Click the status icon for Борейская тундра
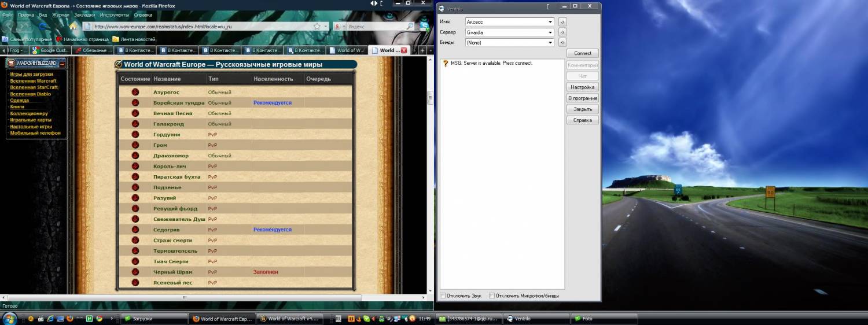 click(x=135, y=102)
